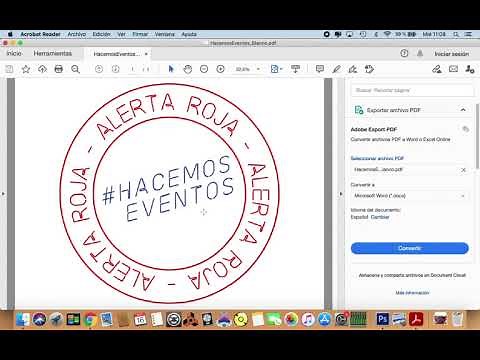Viewport: 480px width, 360px height.
Task: Click the read mode keyboard icon
Action: 295,69
